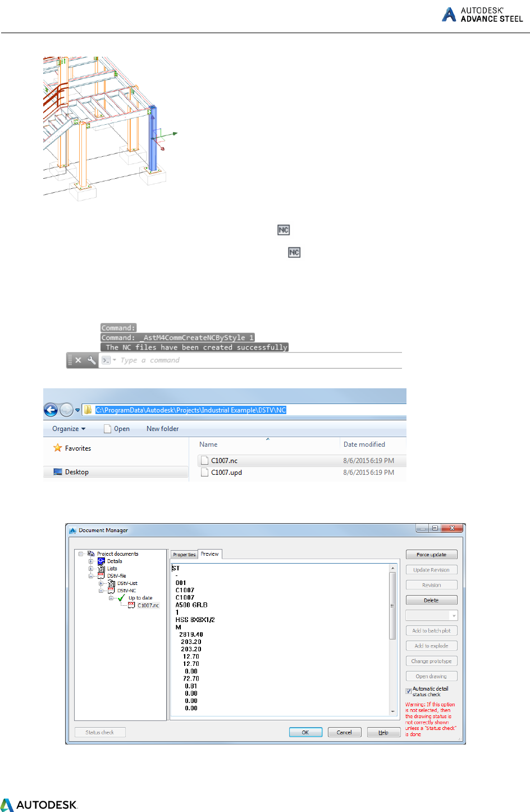Image resolution: width=530 pixels, height=812 pixels.
Task: Go back with the Explorer Back arrow
Action: pos(51,410)
